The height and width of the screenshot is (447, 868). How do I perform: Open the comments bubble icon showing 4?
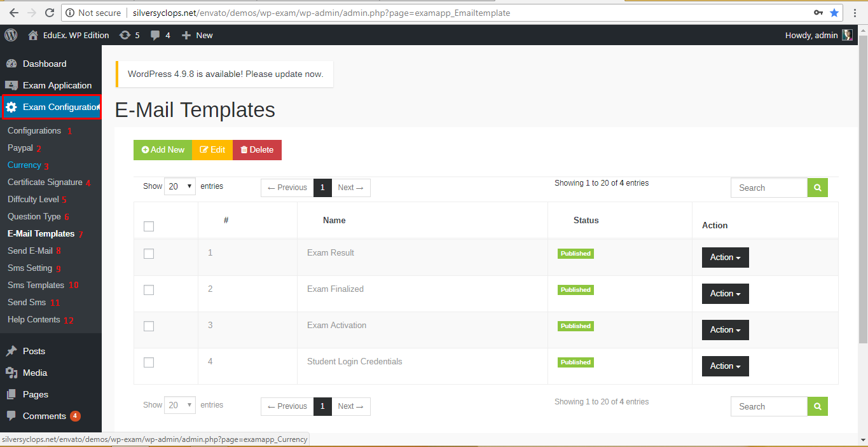tap(155, 36)
